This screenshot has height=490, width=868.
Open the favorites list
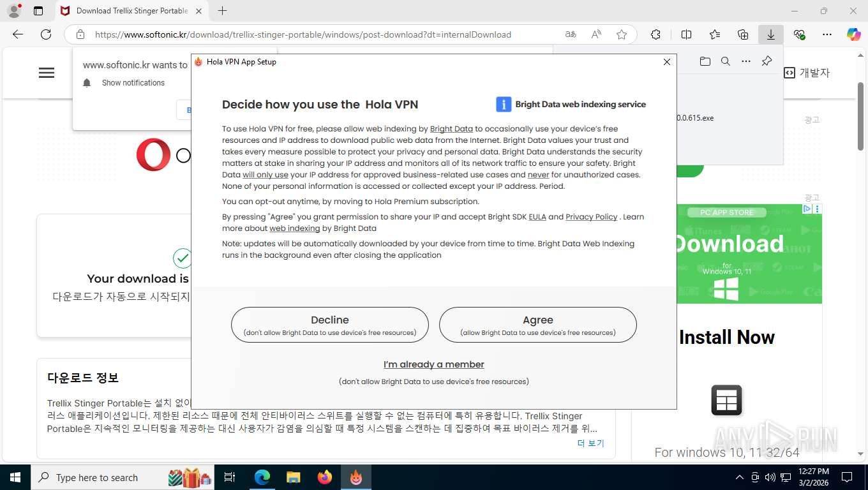coord(715,34)
